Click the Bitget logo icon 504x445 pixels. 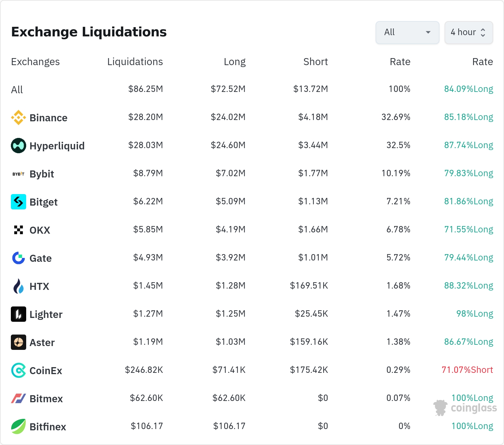(x=19, y=202)
